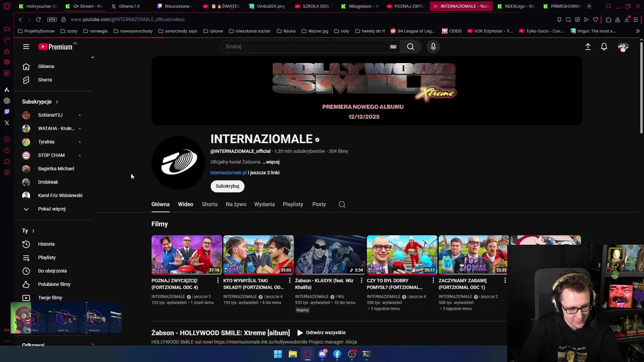The height and width of the screenshot is (362, 644).
Task: Open options menu for ZACZYNAMY ZABAWĘ video
Action: pos(505,281)
